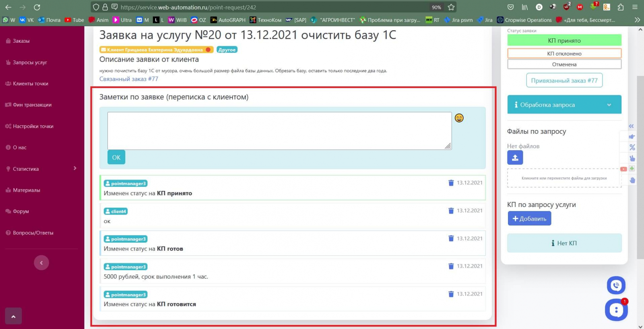The width and height of the screenshot is (644, 329).
Task: Reload the current browser page
Action: [37, 7]
